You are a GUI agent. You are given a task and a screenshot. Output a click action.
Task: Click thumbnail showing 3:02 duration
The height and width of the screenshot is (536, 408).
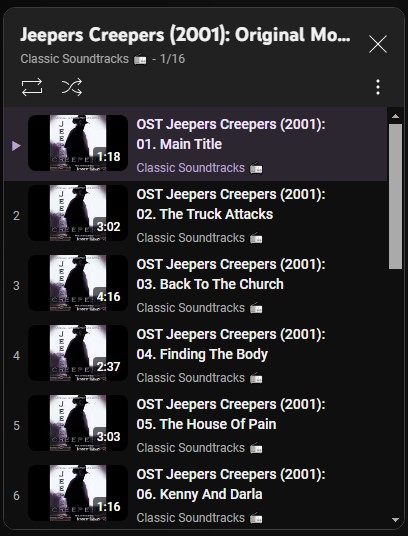[x=78, y=213]
